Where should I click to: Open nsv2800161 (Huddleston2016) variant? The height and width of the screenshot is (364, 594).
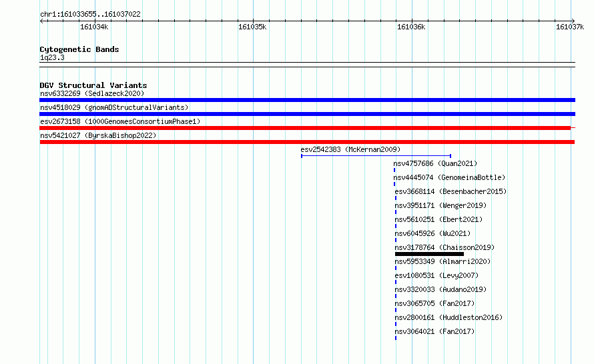click(449, 317)
